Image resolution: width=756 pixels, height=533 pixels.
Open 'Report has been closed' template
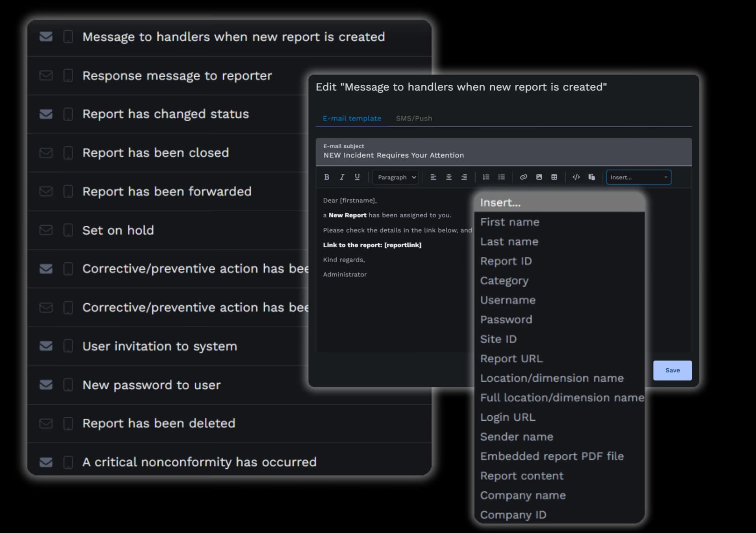[156, 152]
